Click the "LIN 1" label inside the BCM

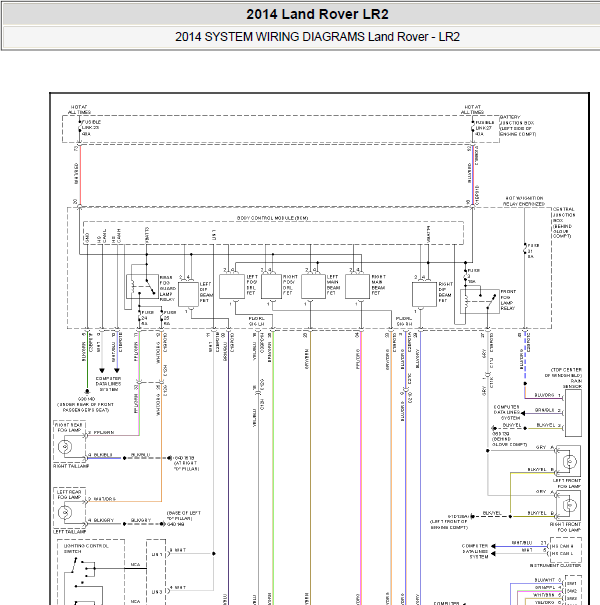click(214, 235)
